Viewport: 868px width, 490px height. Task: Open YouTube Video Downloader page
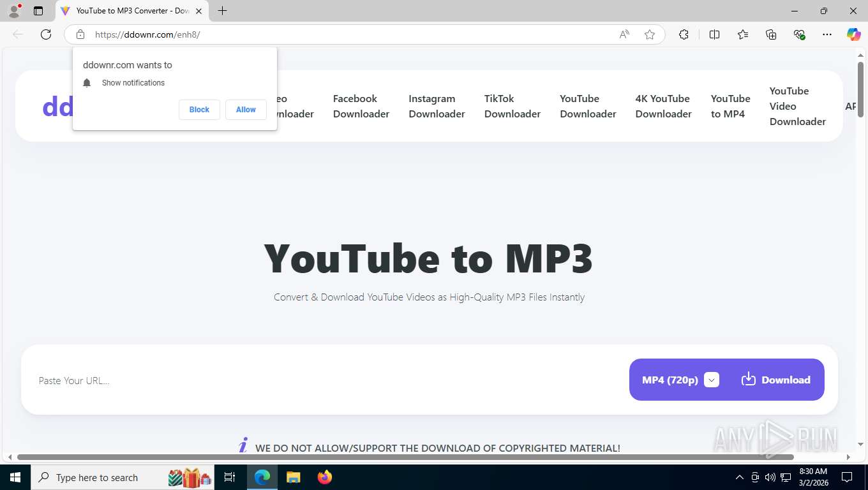click(x=798, y=106)
